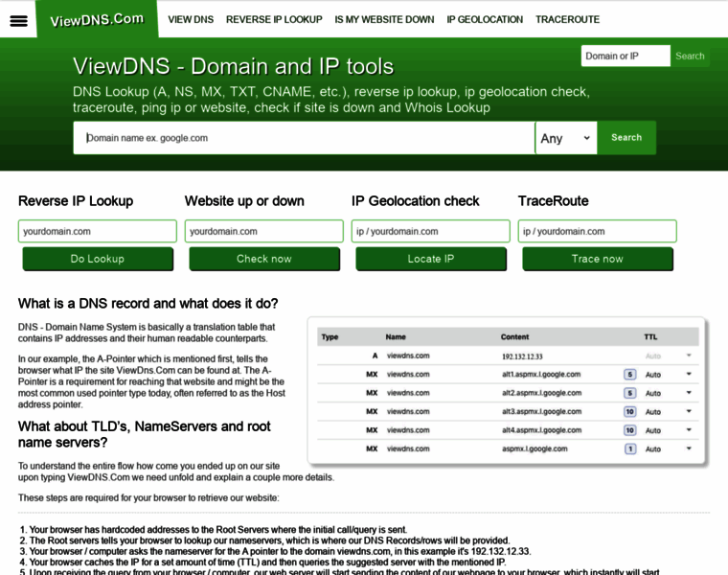The image size is (728, 575).
Task: Click the Do Lookup button
Action: 98,259
